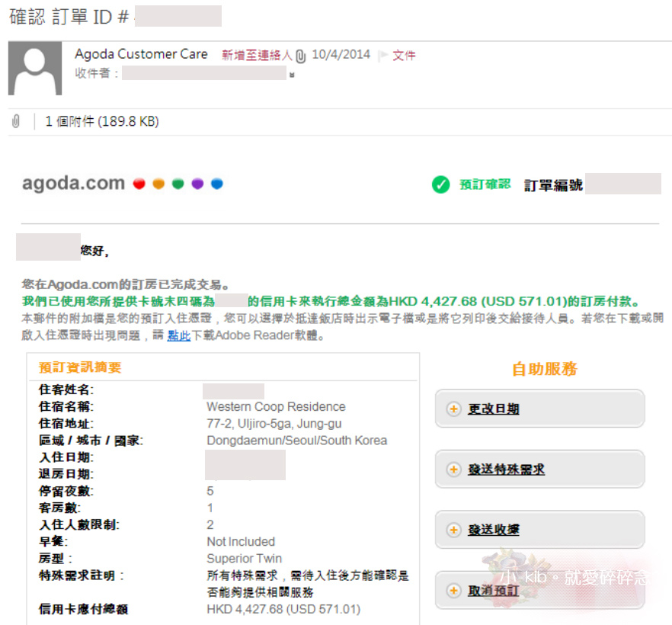Screen dimensions: 672x625
Task: Expand the recipient details chevron
Action: point(292,75)
